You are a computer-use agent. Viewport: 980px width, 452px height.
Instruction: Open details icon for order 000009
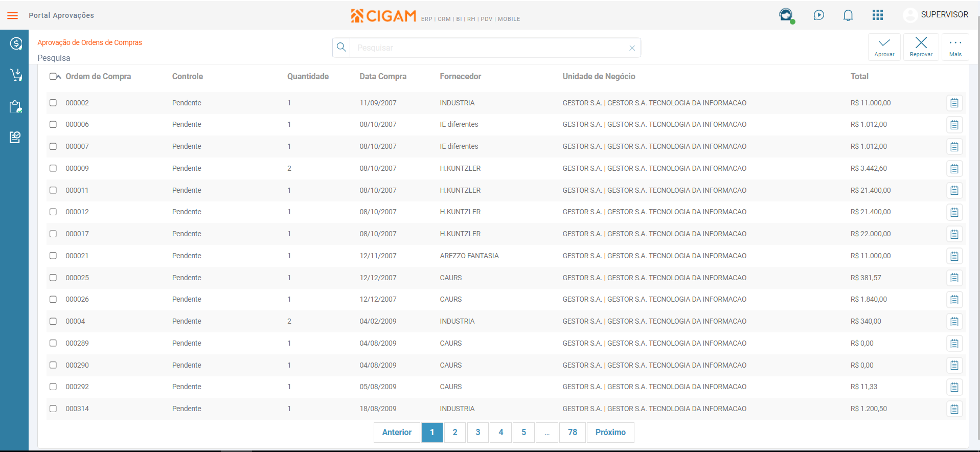954,169
